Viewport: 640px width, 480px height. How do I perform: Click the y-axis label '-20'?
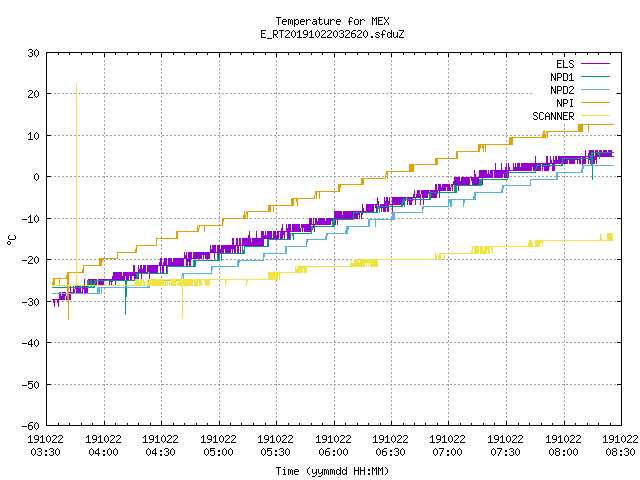(31, 260)
